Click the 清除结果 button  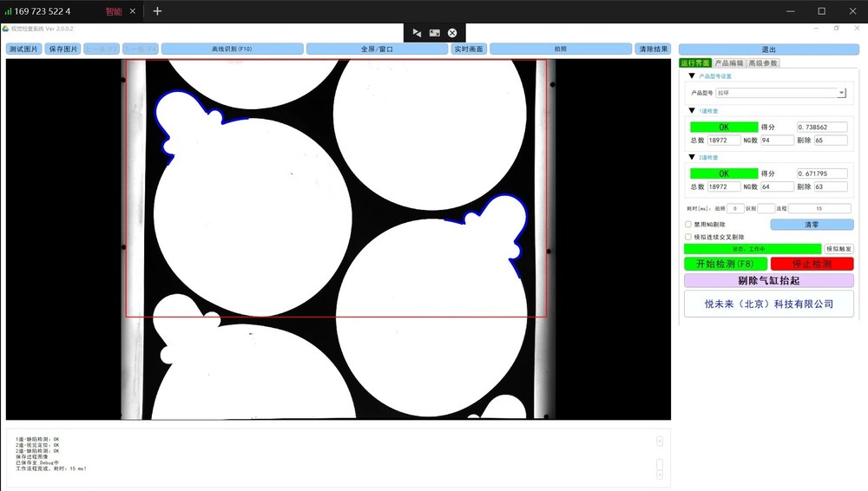[654, 49]
